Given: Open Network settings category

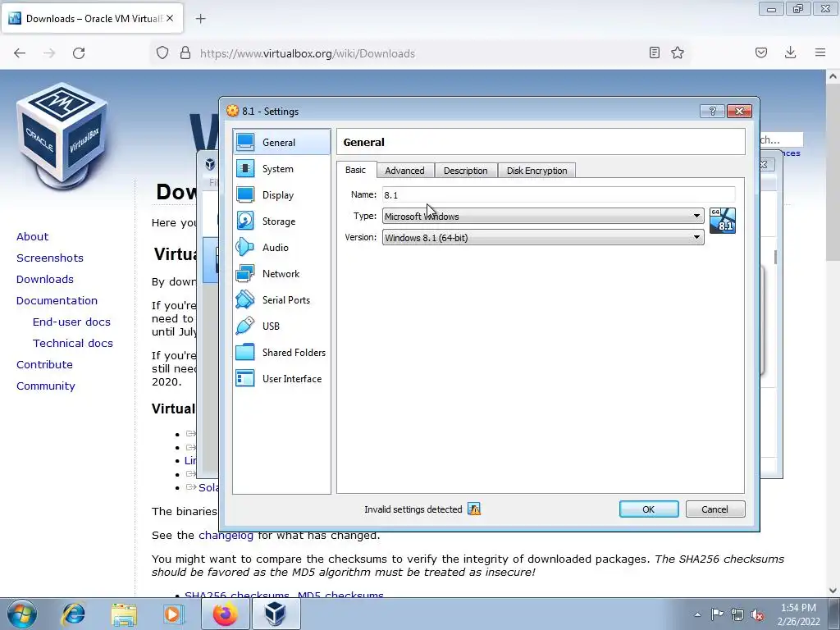Looking at the screenshot, I should [x=282, y=274].
